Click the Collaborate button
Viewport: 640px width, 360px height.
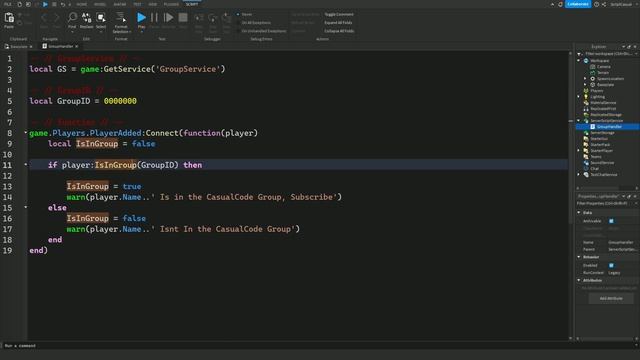pyautogui.click(x=578, y=4)
